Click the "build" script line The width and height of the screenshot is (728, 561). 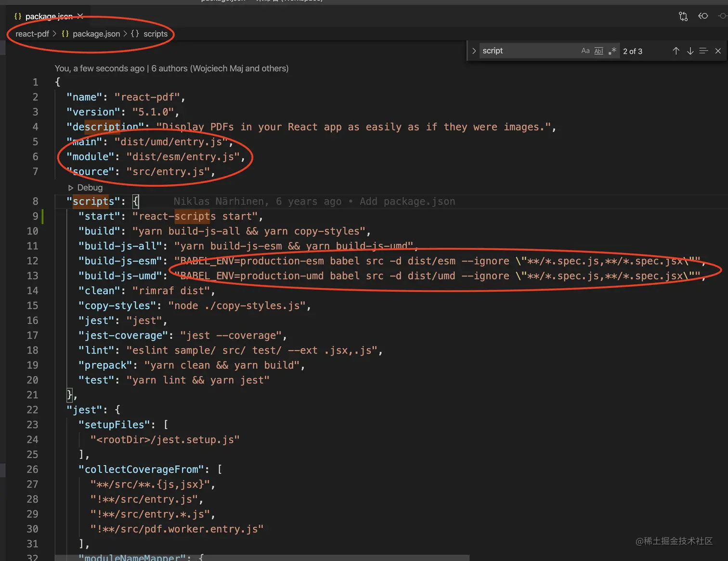[x=224, y=231]
